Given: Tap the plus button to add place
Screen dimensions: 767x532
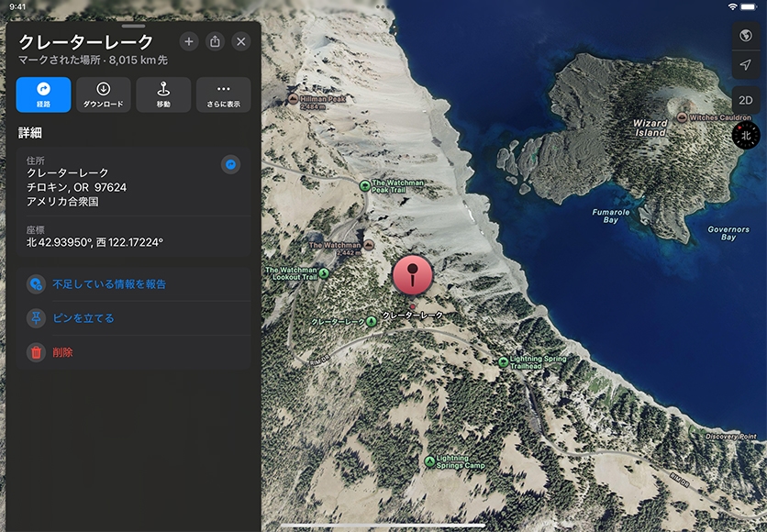Looking at the screenshot, I should click(x=188, y=41).
